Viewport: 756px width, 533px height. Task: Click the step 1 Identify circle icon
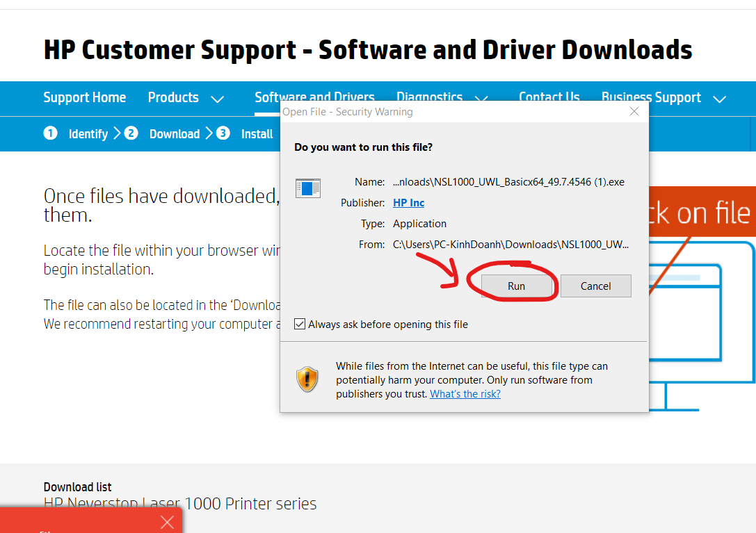coord(51,133)
